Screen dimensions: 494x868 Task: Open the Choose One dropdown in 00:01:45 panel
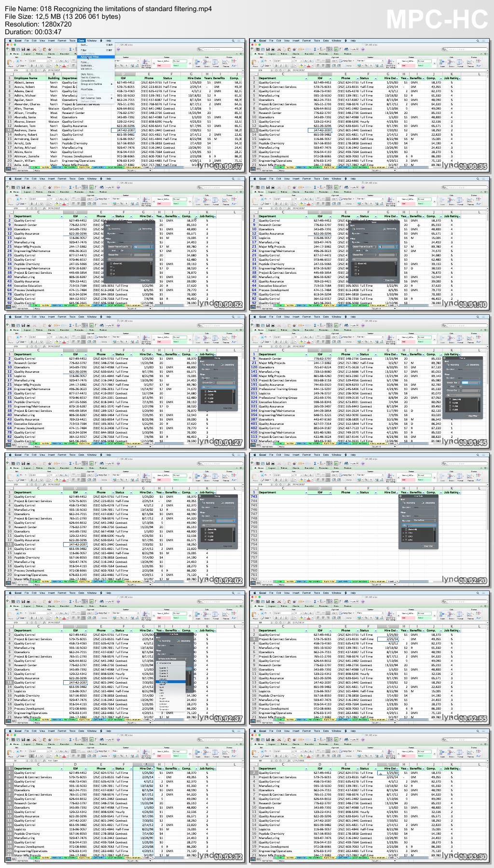453,390
